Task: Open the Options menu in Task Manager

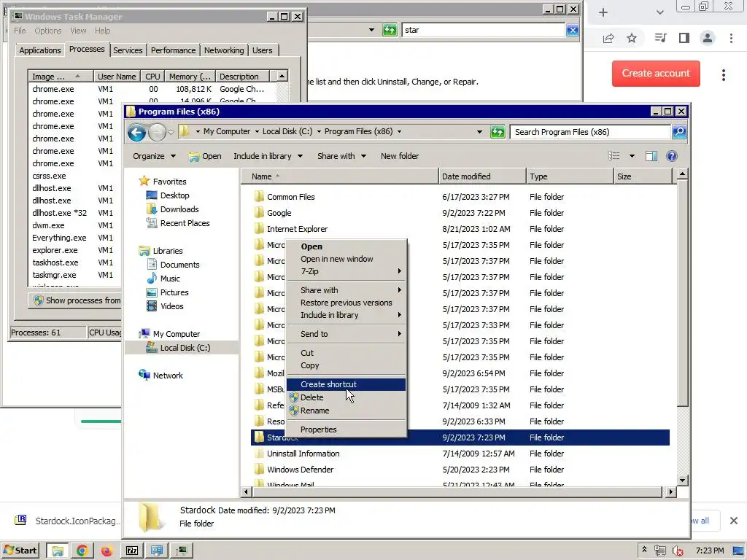Action: (x=47, y=31)
